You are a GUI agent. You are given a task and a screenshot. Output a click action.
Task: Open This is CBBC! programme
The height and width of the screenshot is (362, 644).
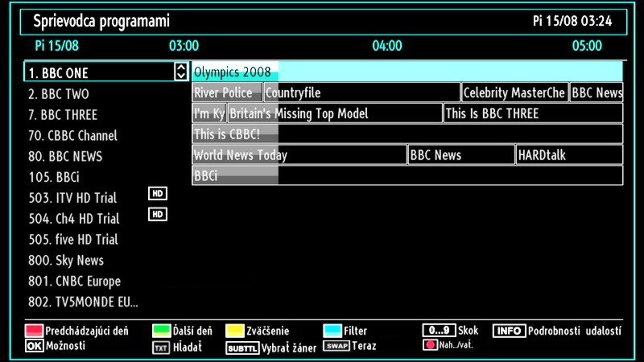[x=407, y=134]
